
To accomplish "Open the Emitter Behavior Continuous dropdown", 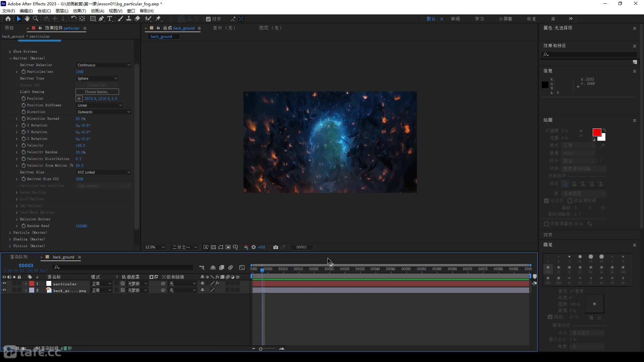I will (x=103, y=65).
